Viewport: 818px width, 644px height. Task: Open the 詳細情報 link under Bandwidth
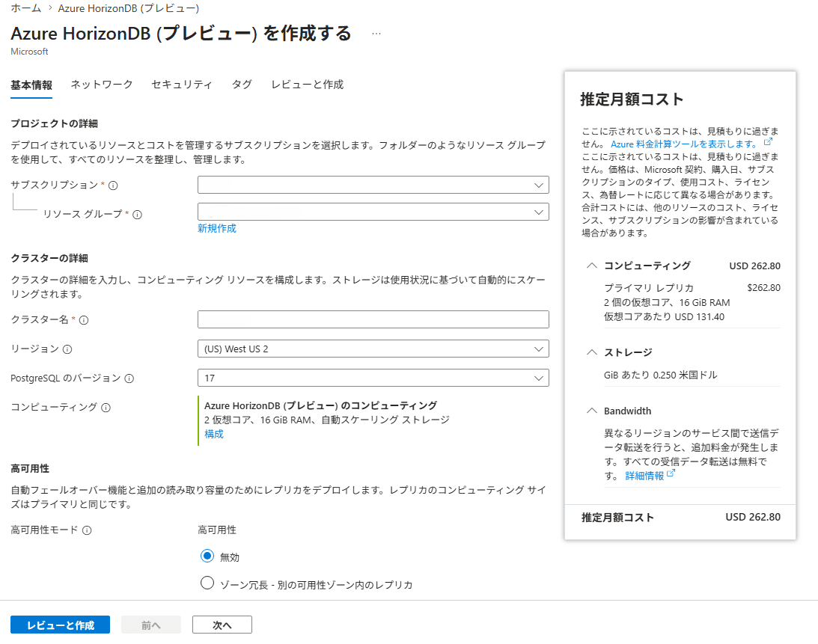(645, 476)
